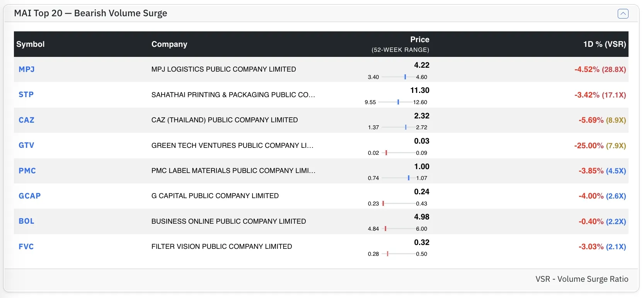Click the -3.03% (2.1X) value
Screen dimensions: 644x298
pos(602,247)
